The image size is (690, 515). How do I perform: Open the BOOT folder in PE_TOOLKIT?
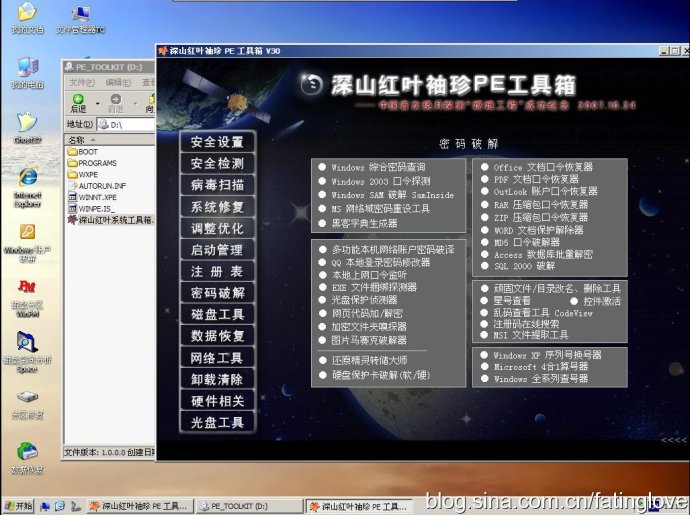[83, 152]
